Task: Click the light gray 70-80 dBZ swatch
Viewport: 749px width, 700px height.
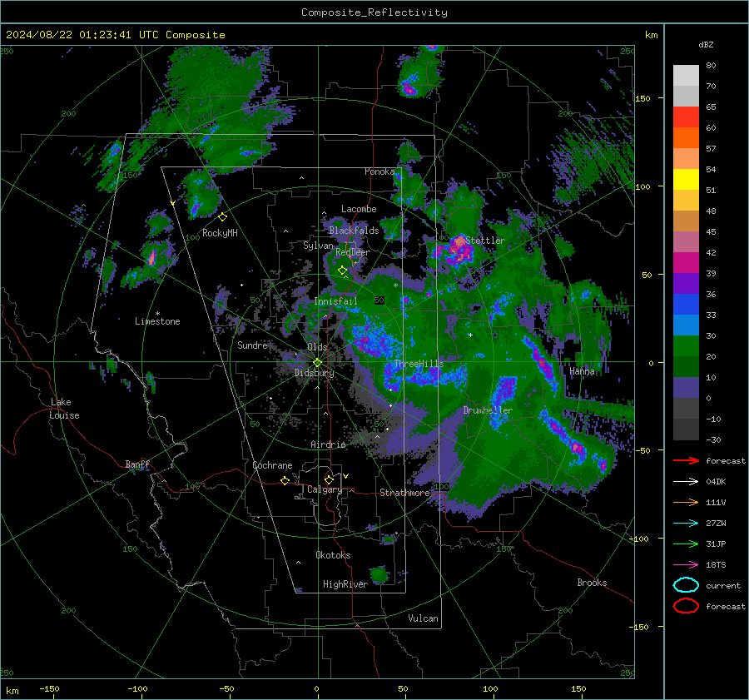Action: [686, 76]
